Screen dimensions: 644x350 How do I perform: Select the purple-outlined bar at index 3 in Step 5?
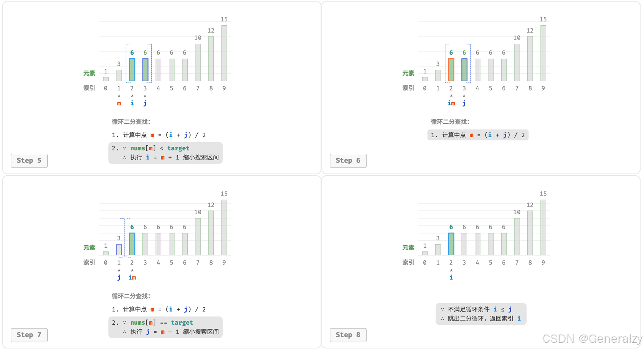145,70
